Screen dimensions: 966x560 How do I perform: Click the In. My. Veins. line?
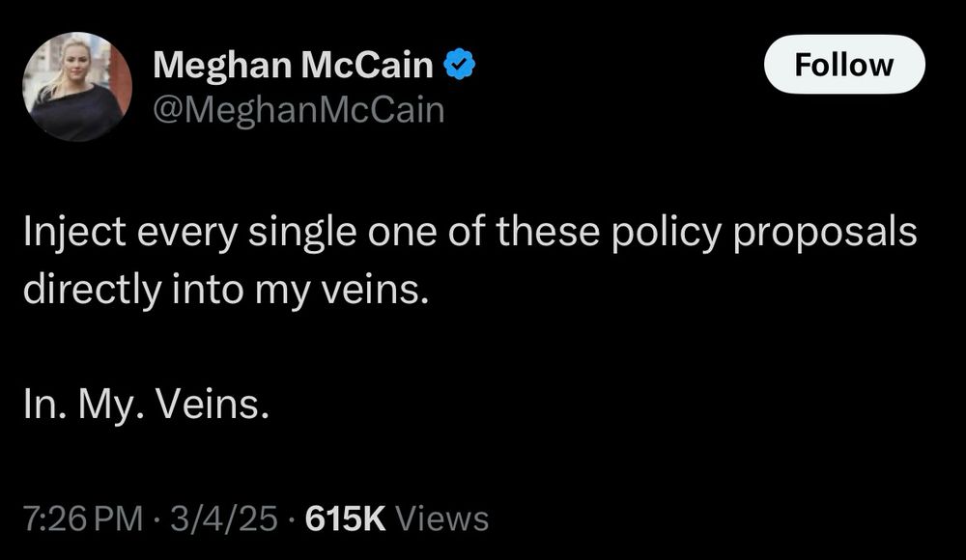pos(145,405)
